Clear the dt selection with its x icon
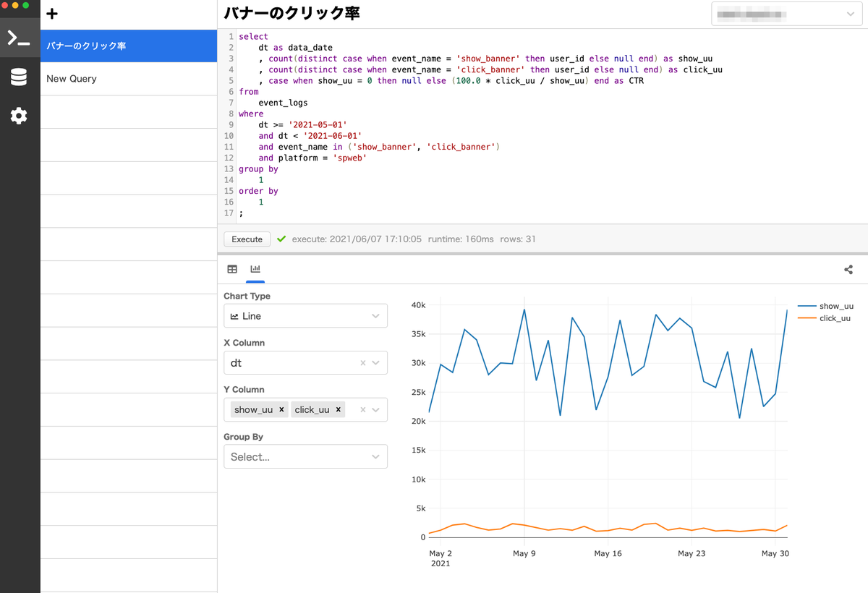The image size is (868, 593). 364,362
